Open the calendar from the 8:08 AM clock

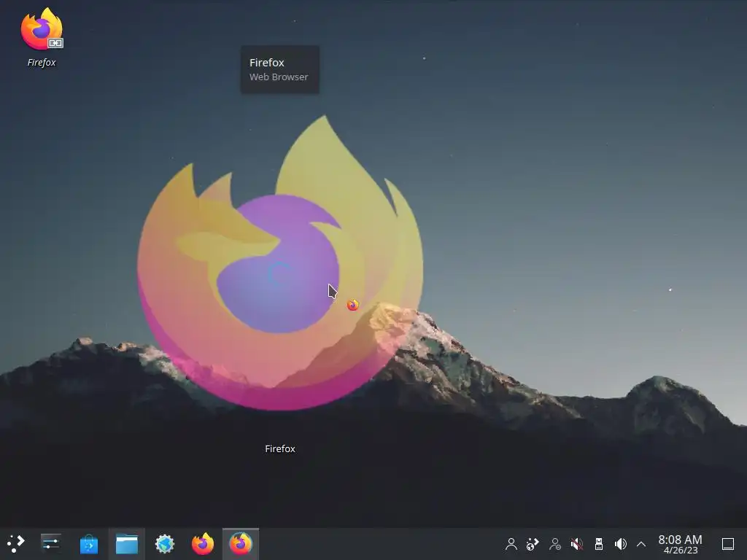pyautogui.click(x=680, y=544)
